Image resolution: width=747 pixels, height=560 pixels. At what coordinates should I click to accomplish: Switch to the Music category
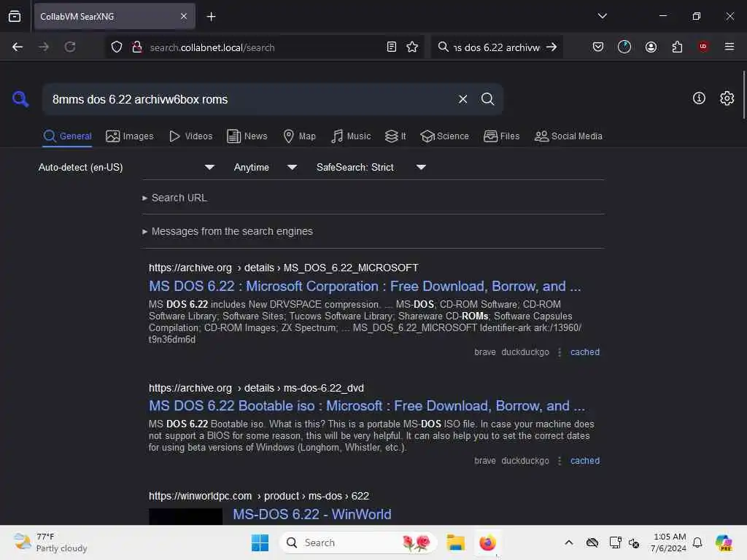(x=351, y=136)
